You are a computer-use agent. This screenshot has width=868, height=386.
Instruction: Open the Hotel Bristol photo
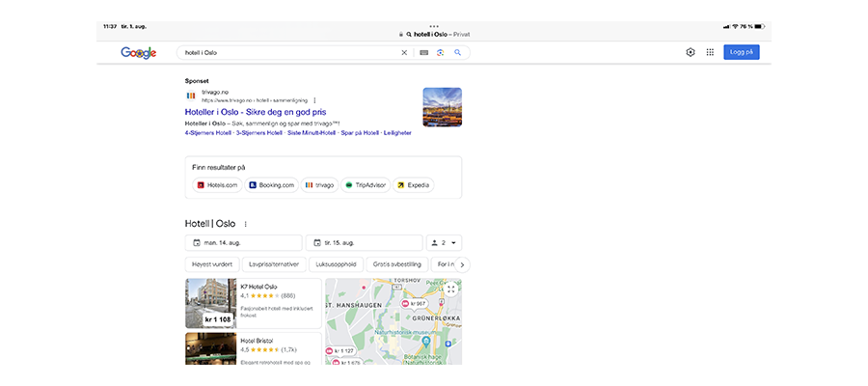point(211,348)
